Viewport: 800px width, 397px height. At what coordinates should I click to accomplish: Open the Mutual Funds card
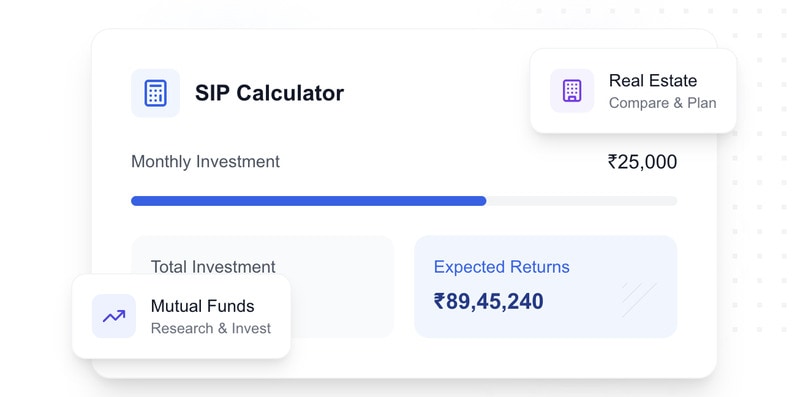click(181, 316)
